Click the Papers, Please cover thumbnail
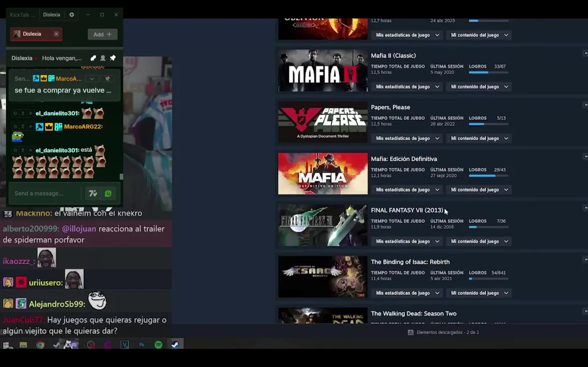Image resolution: width=588 pixels, height=367 pixels. coord(323,122)
